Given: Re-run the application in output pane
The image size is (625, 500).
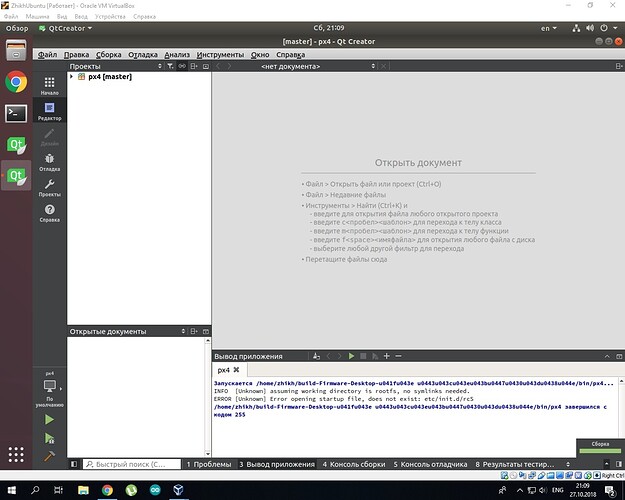Looking at the screenshot, I should (x=351, y=356).
